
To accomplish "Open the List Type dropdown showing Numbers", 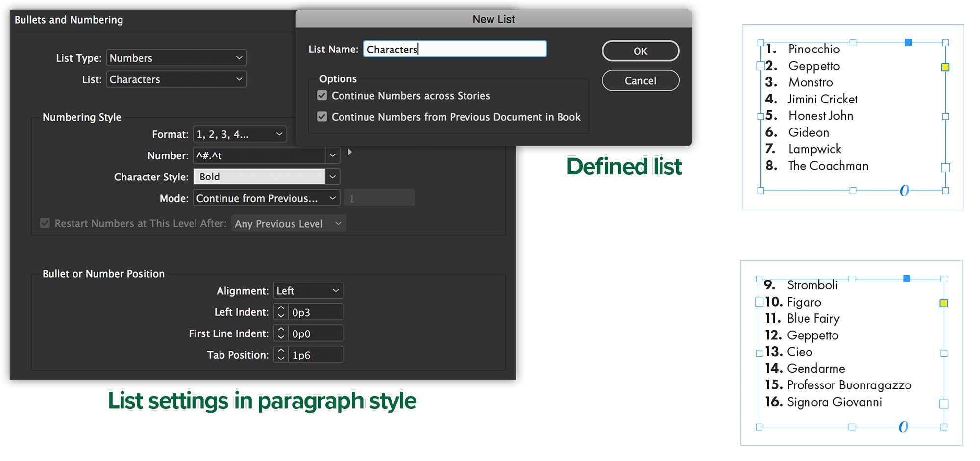I will (x=176, y=58).
